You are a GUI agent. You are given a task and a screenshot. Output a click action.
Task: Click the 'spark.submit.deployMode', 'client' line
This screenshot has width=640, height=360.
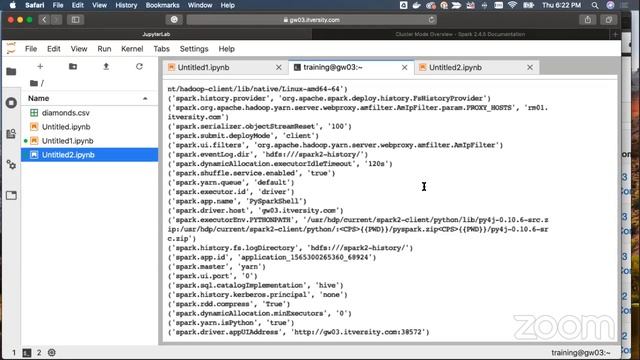(243, 136)
